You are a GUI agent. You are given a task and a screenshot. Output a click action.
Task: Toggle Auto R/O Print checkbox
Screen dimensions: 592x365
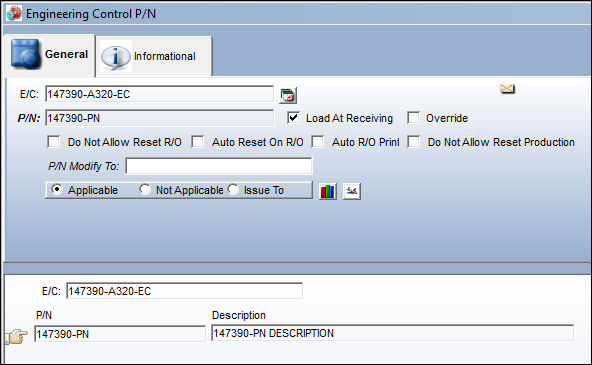pos(318,142)
